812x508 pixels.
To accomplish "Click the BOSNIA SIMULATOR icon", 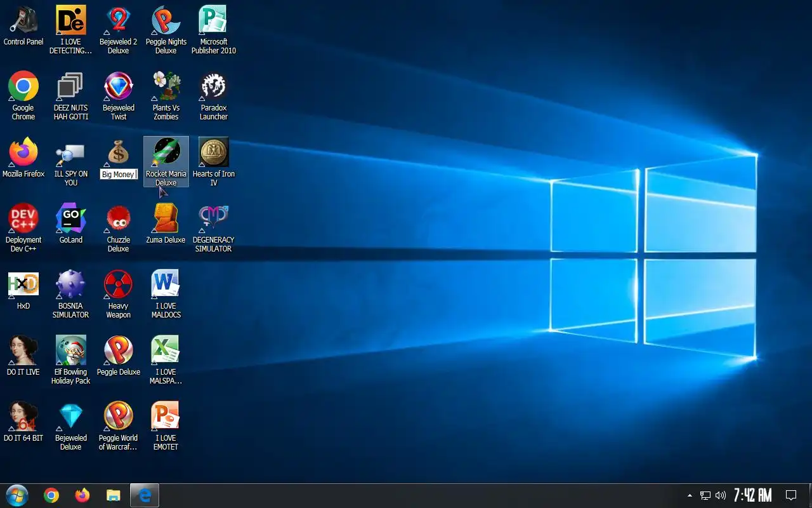I will [71, 284].
